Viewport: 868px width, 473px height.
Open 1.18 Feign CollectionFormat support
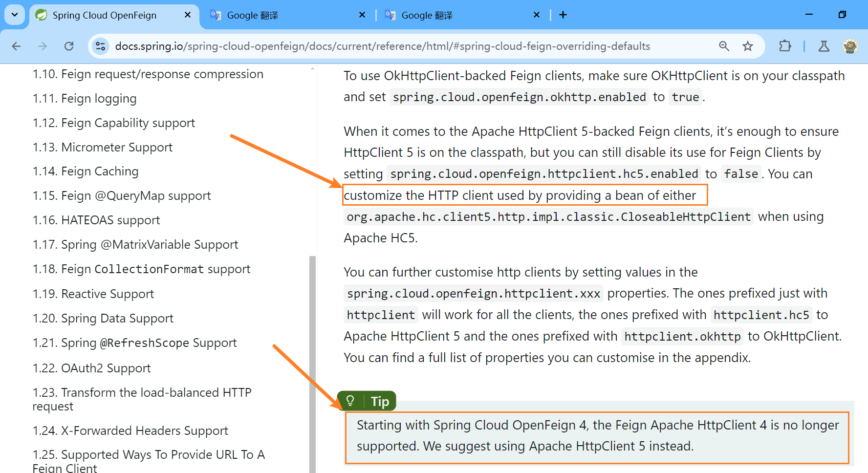(x=141, y=269)
